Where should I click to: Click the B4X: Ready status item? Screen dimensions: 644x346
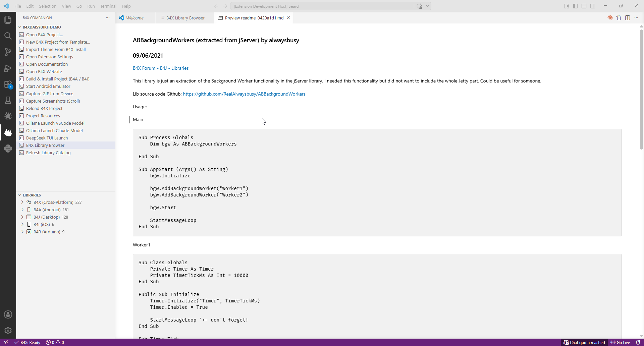[28, 342]
